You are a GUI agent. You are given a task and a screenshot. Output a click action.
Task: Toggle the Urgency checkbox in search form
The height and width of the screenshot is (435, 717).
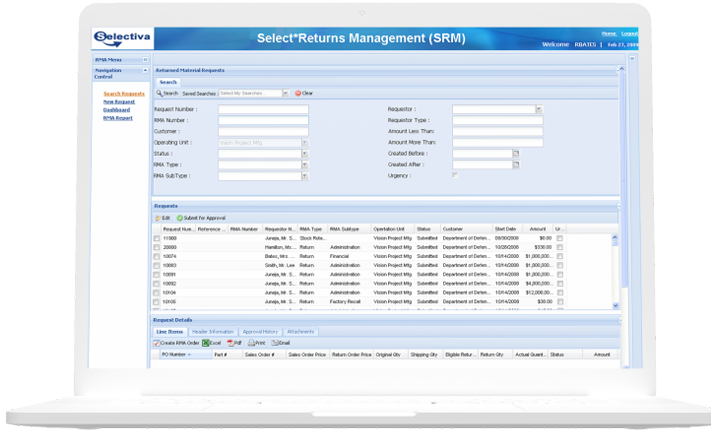pos(456,175)
